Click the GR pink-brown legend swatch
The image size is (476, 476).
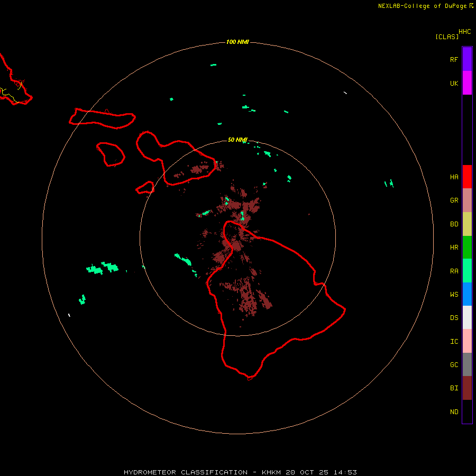(x=467, y=200)
